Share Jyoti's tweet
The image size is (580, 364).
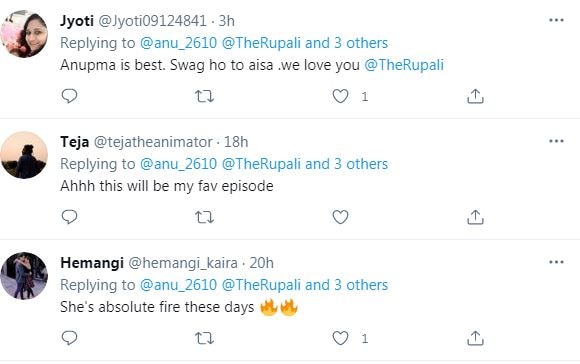[x=475, y=96]
